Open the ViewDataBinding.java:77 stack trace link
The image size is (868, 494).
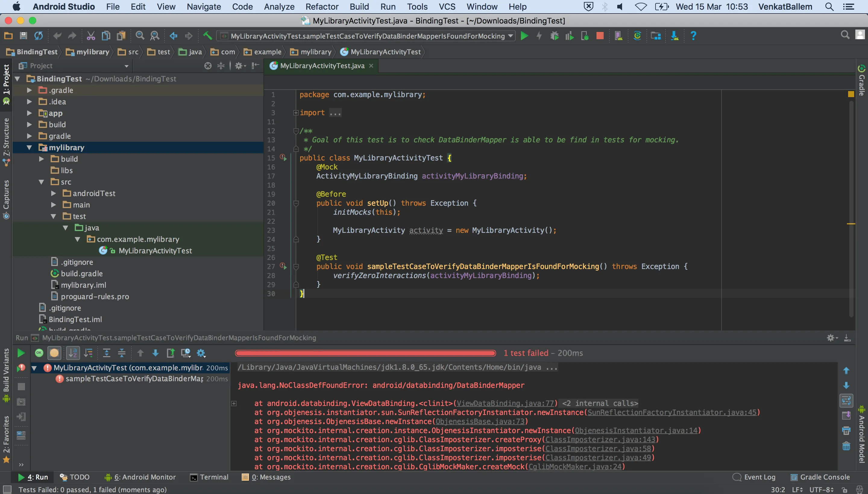[505, 404]
